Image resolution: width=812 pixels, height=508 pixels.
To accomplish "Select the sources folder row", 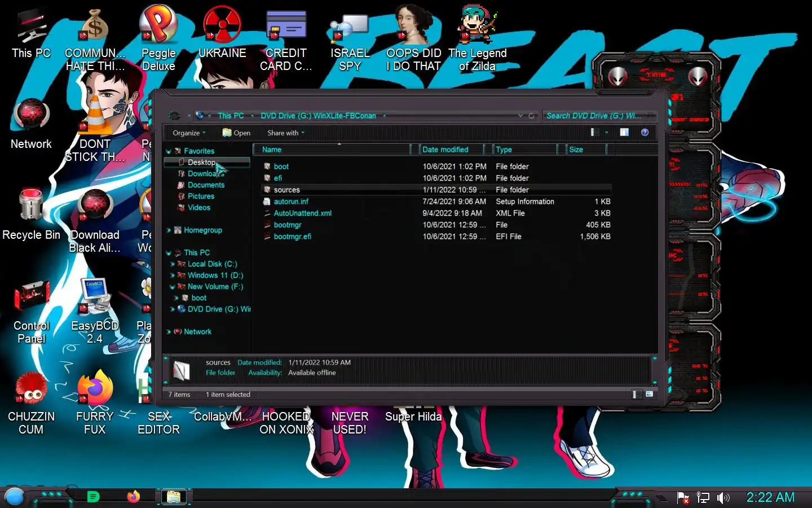I will click(437, 190).
